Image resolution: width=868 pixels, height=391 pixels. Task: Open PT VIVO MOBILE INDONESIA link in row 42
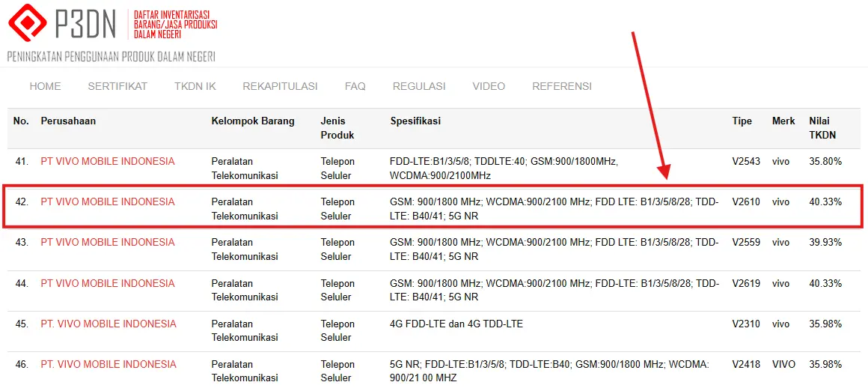pos(108,202)
